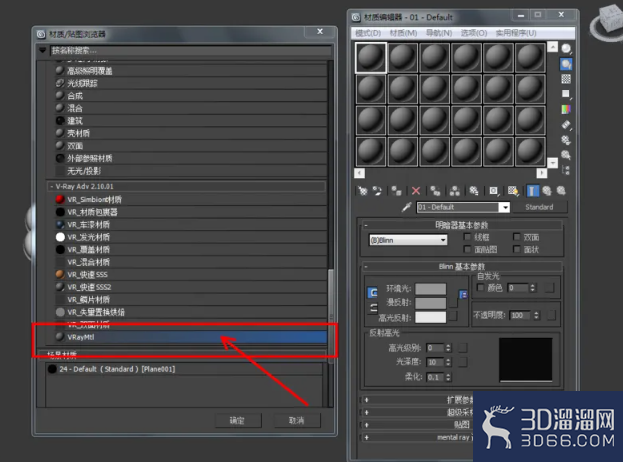Toggle the Show End Result icon
This screenshot has width=623, height=462.
[x=532, y=191]
